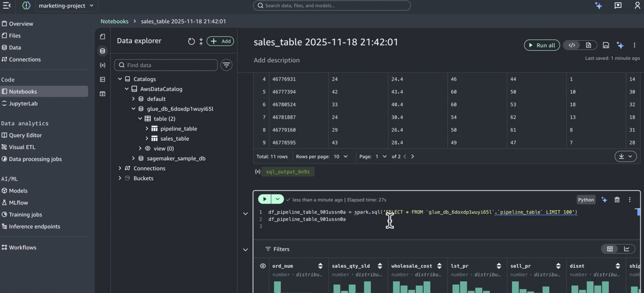Open the database view in Data explorer sidebar

coord(102,51)
